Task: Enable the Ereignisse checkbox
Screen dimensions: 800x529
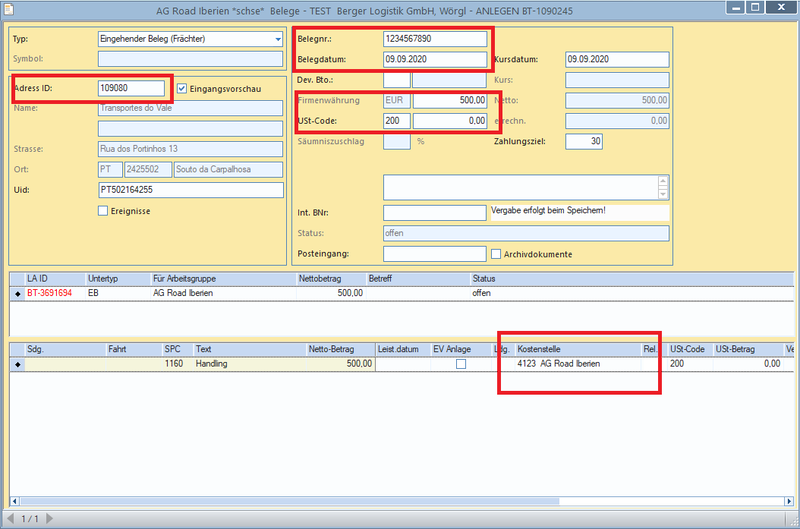Action: [x=103, y=211]
